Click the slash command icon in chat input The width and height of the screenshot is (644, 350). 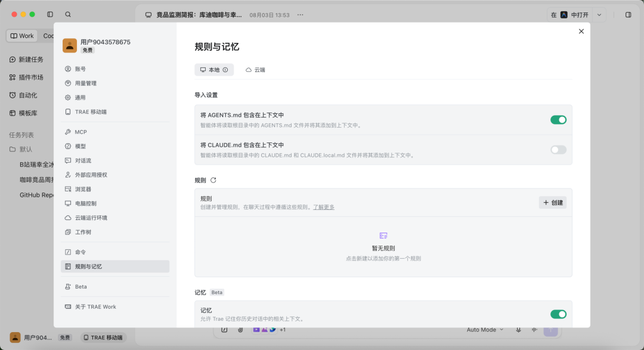224,330
